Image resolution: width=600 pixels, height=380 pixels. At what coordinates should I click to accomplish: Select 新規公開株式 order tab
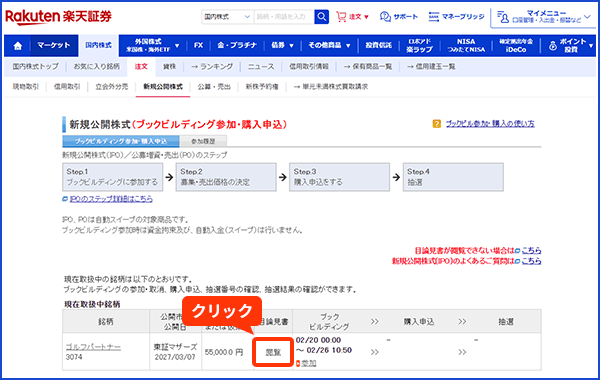(x=163, y=87)
